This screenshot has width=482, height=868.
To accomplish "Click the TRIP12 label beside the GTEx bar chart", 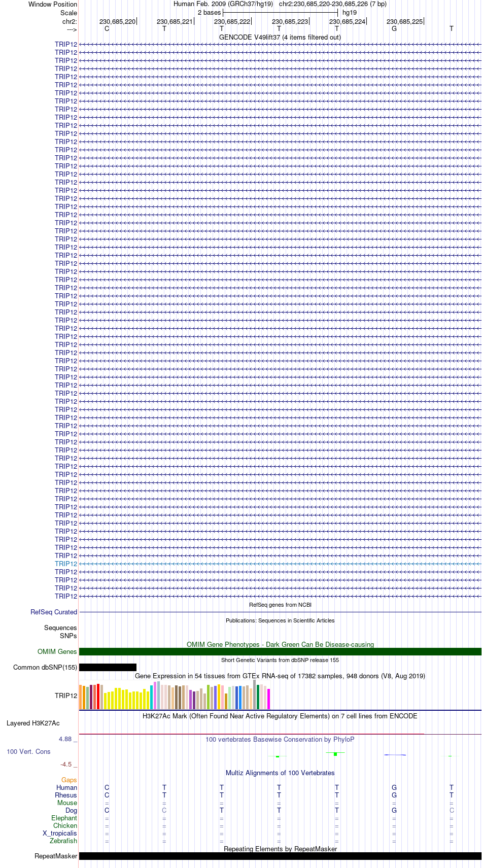I will tap(66, 696).
